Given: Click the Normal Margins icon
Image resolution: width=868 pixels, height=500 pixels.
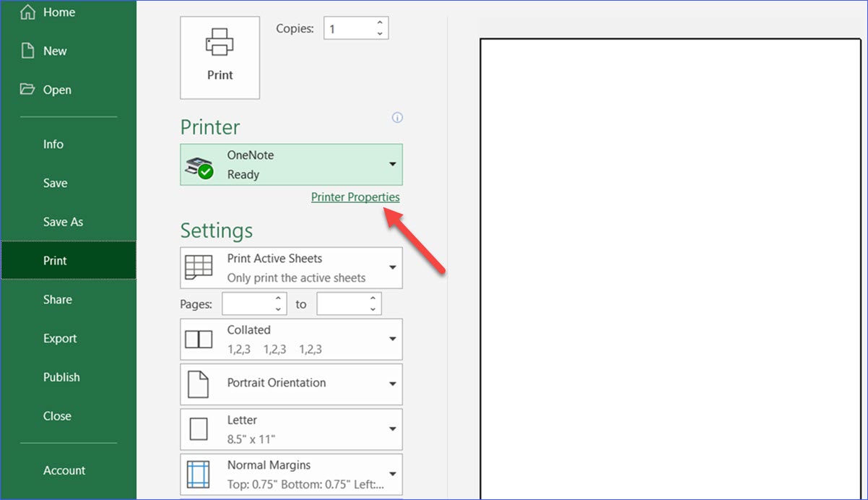Looking at the screenshot, I should pyautogui.click(x=199, y=474).
